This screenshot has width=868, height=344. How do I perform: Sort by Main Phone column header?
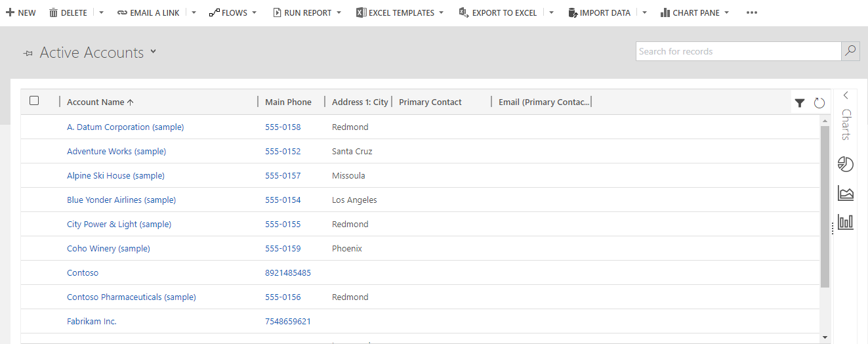tap(288, 102)
